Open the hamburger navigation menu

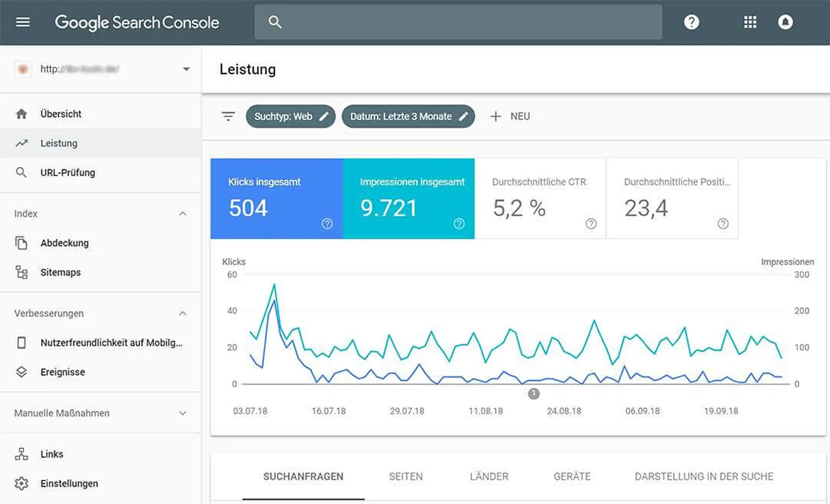[x=23, y=22]
